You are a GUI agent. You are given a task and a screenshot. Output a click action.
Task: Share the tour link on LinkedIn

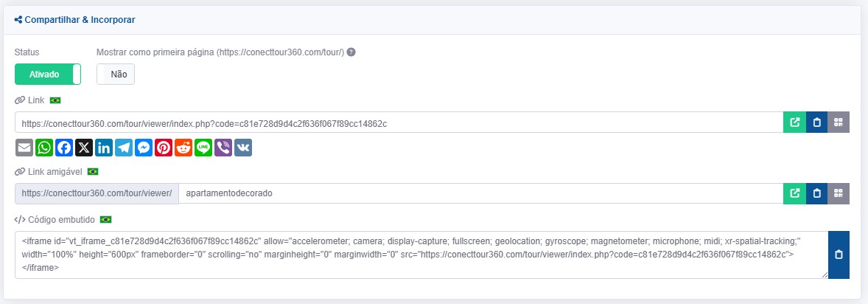point(104,148)
